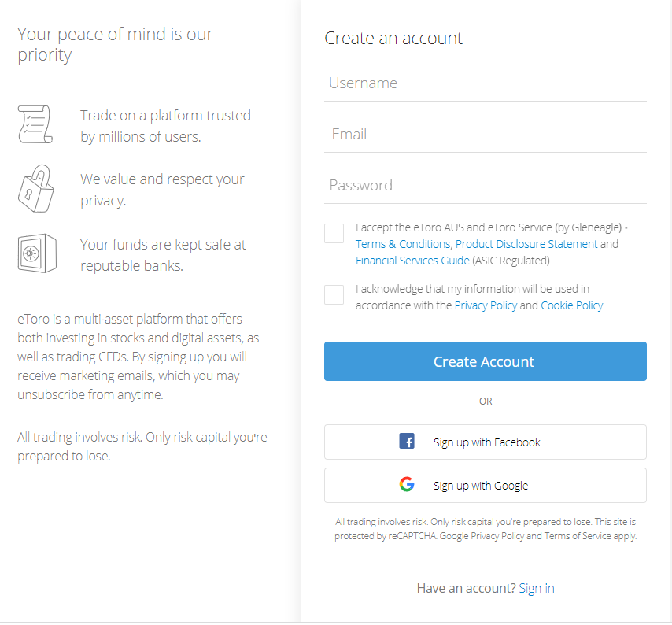Click the bank safe icon
The image size is (672, 625).
37,253
